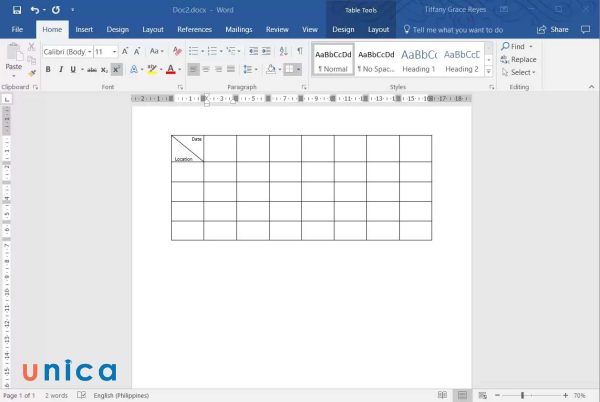Switch to the Mailings tab
The width and height of the screenshot is (600, 402).
[x=239, y=29]
